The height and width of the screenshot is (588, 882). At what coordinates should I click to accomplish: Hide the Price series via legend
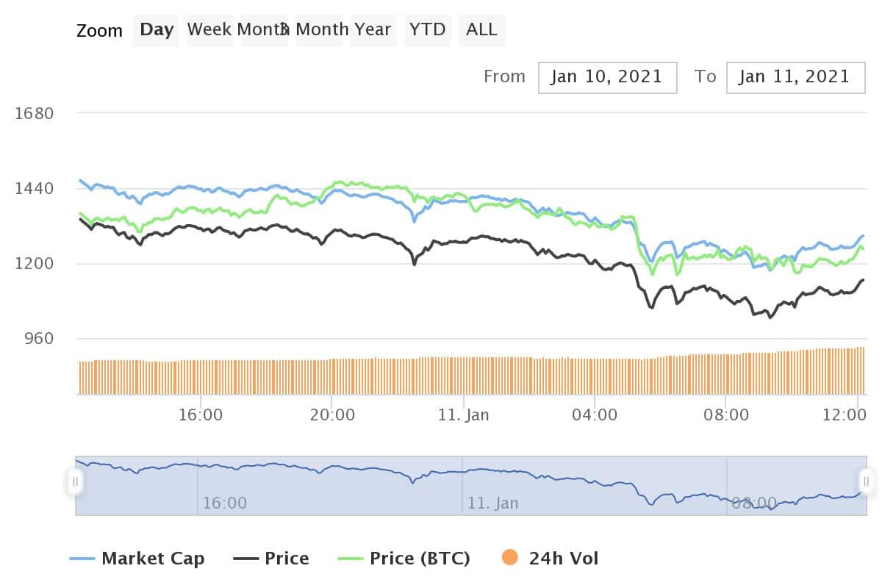coord(287,559)
